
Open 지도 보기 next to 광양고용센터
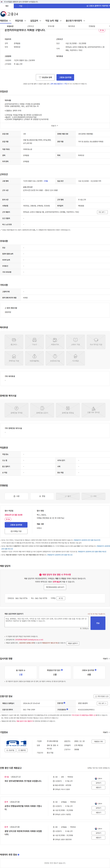click(102, 704)
